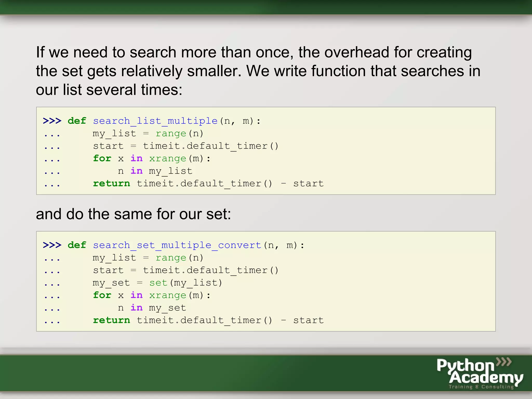Click the paragraph beginning 'If we need to search'
The image size is (532, 399).
click(x=258, y=71)
